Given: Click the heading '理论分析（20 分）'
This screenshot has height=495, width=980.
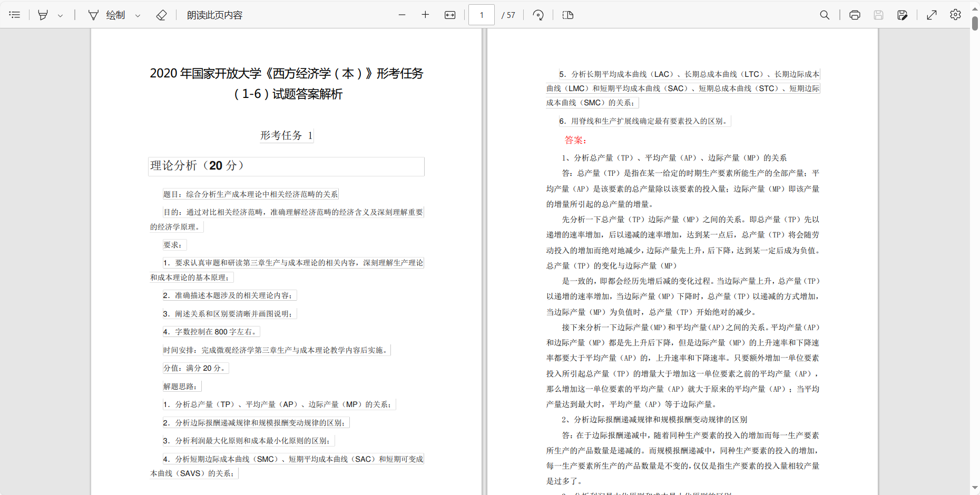Looking at the screenshot, I should point(197,165).
